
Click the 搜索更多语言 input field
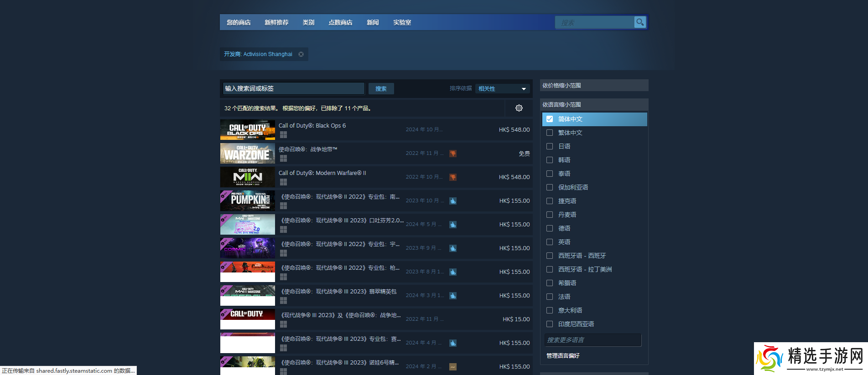click(593, 340)
